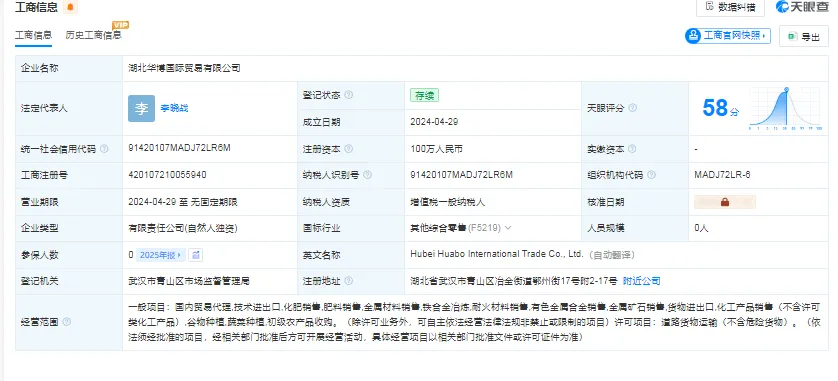Click help icon next to 注册资本
The image size is (838, 381).
tap(348, 149)
